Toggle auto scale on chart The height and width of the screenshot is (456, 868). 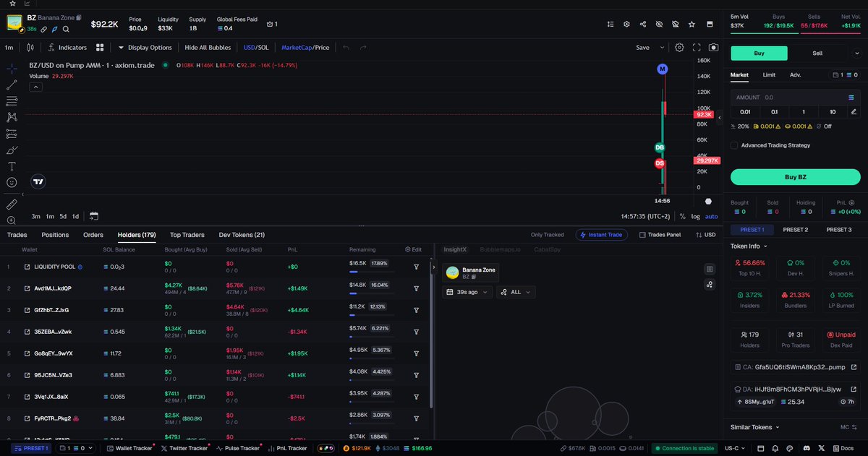[712, 216]
